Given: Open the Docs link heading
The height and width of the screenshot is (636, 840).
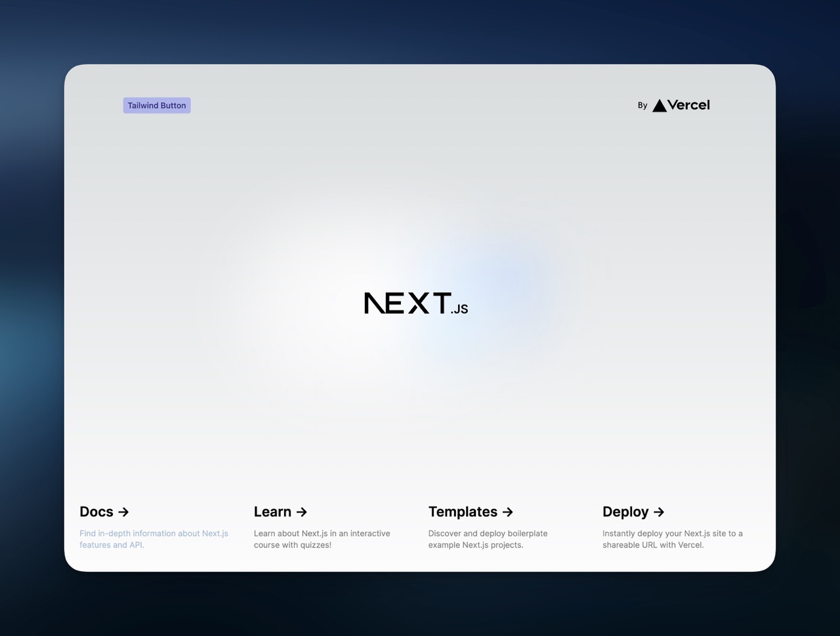Looking at the screenshot, I should pos(104,512).
